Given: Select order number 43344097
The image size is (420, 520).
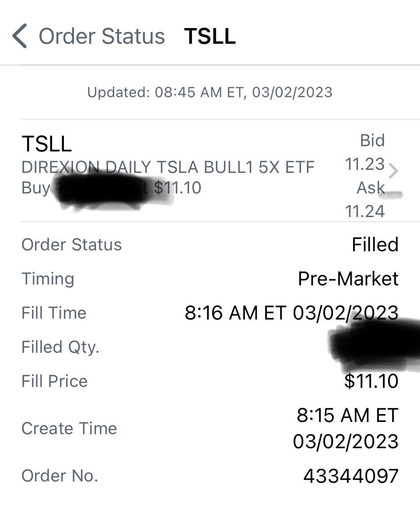Looking at the screenshot, I should (x=351, y=476).
